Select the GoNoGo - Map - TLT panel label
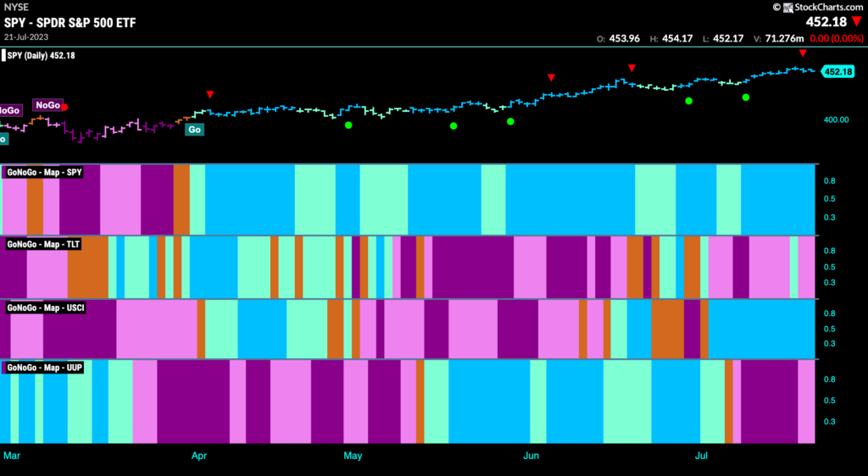The width and height of the screenshot is (868, 476). coord(43,244)
